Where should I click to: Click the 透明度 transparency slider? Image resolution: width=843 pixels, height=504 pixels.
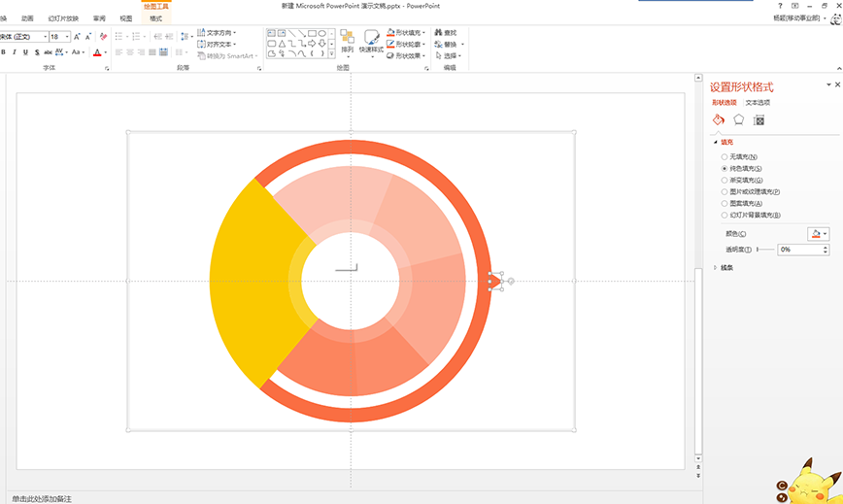pos(765,250)
